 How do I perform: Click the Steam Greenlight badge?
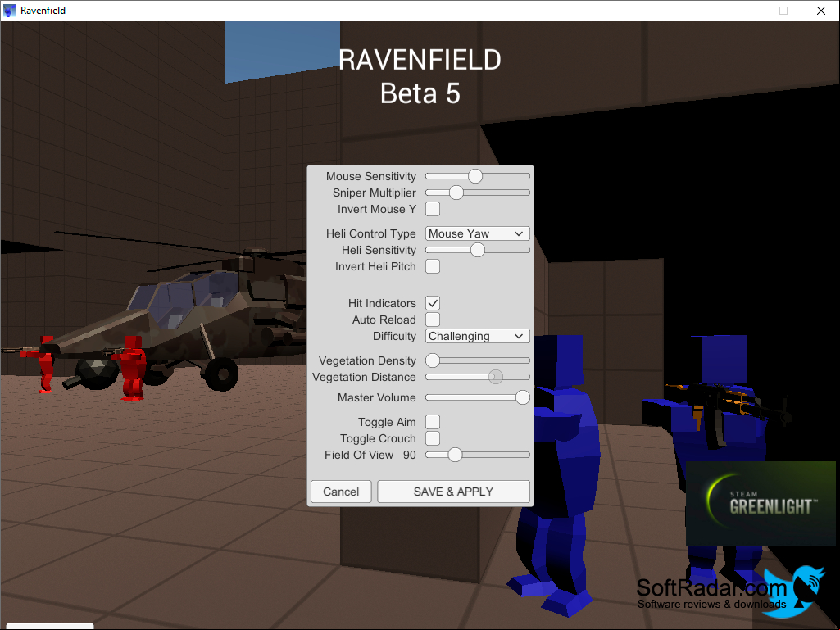pyautogui.click(x=761, y=504)
